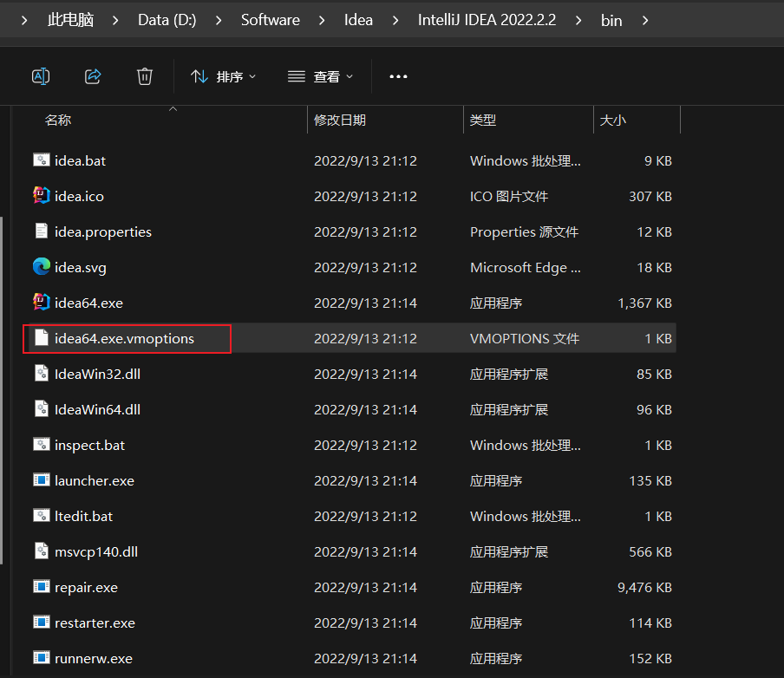The image size is (784, 678).
Task: Expand chevron after 此电脑 in address bar
Action: 115,21
